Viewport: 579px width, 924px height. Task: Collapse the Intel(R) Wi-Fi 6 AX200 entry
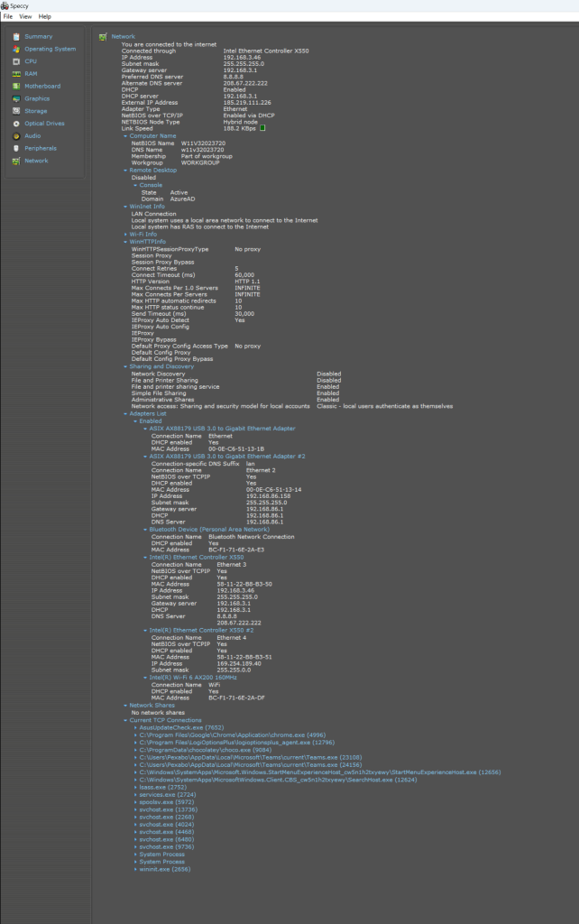pos(145,678)
